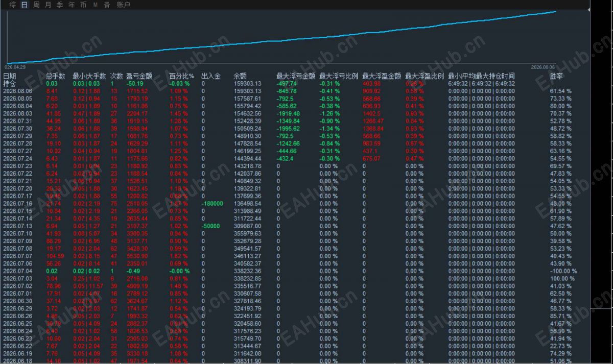Select the 日 daily tab
This screenshot has height=364, width=613.
click(25, 5)
